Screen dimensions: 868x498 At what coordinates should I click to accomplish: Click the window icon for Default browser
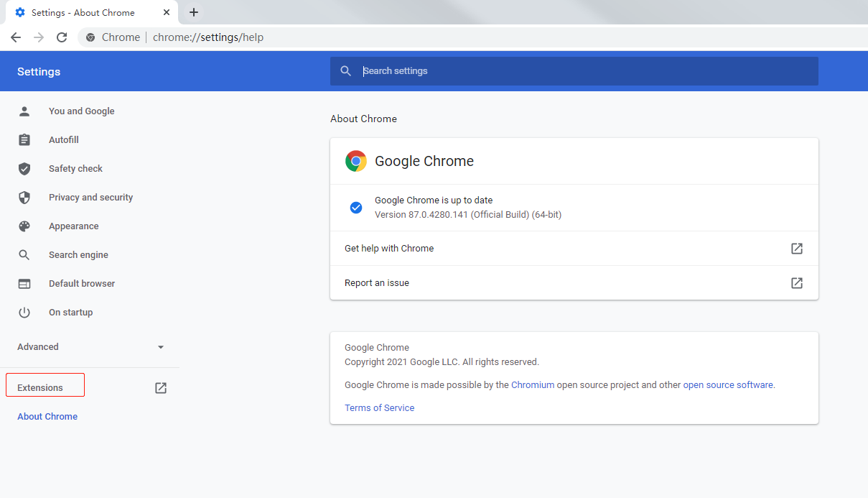coord(24,284)
